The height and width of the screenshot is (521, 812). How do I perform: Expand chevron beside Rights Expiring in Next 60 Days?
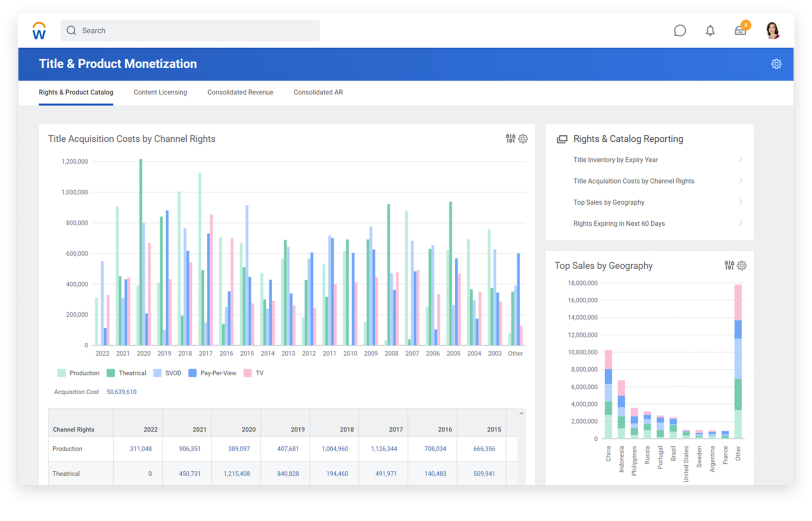click(741, 223)
